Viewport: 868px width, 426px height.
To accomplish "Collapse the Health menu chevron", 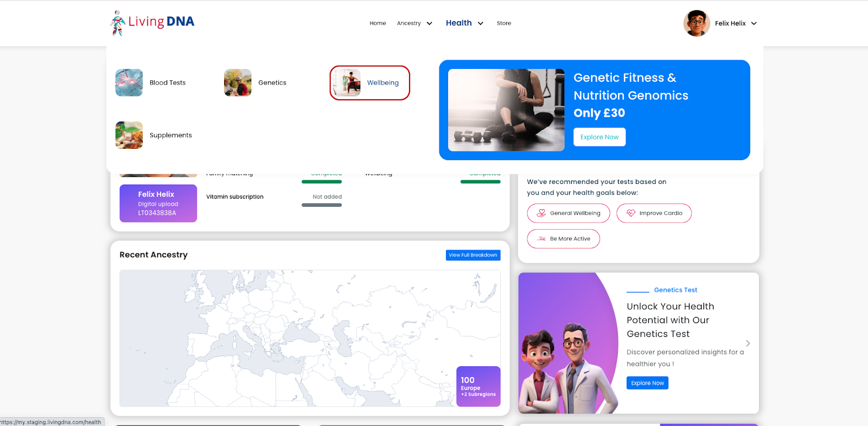I will [480, 23].
